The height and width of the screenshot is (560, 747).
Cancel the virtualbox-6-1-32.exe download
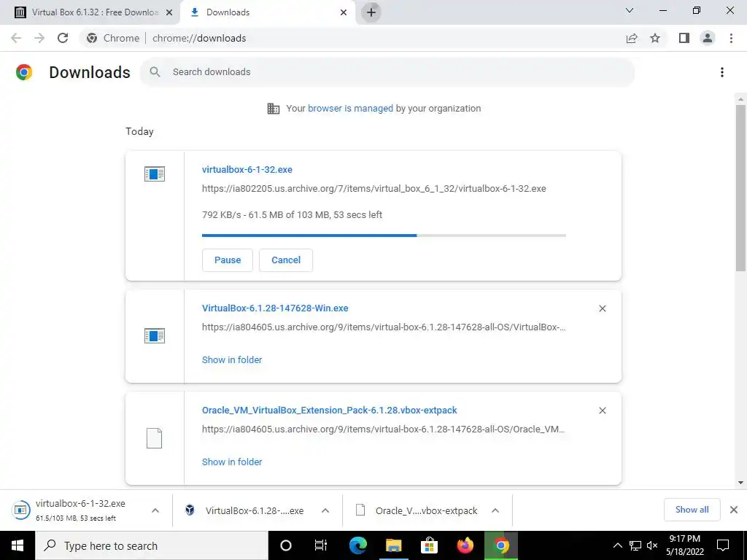pos(286,260)
